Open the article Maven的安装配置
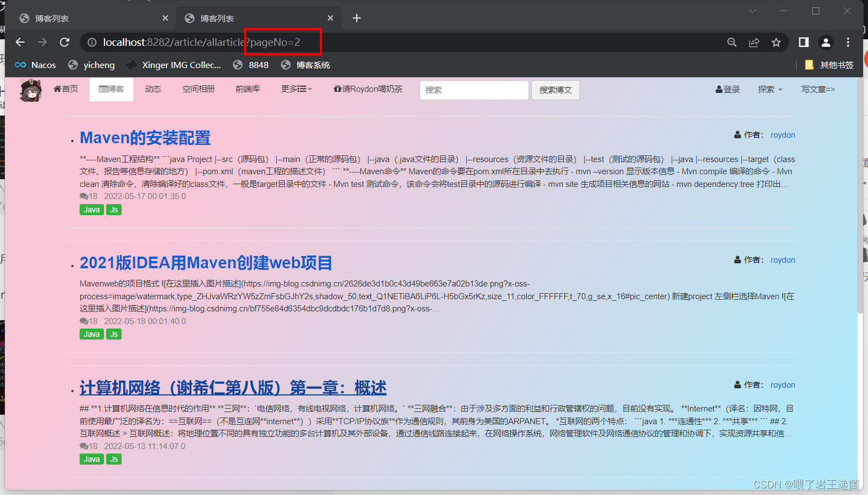The height and width of the screenshot is (495, 868). pos(145,138)
